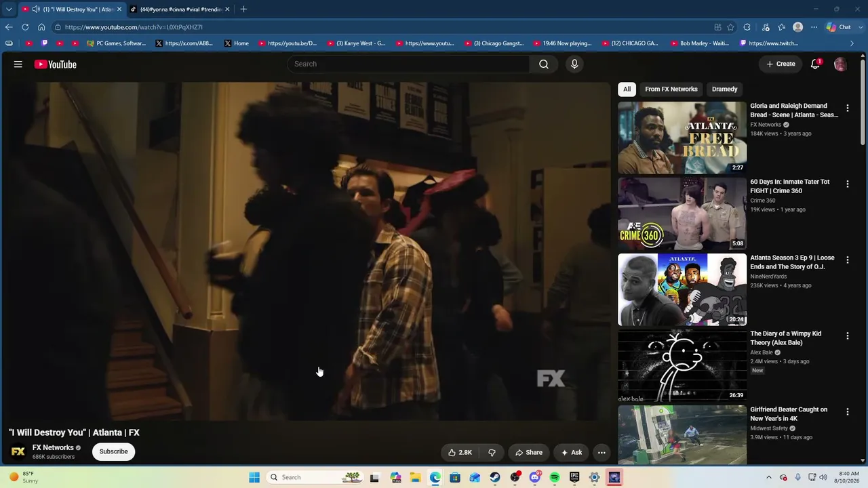Open options for Girlfriend Beater video
This screenshot has width=868, height=488.
click(x=847, y=411)
